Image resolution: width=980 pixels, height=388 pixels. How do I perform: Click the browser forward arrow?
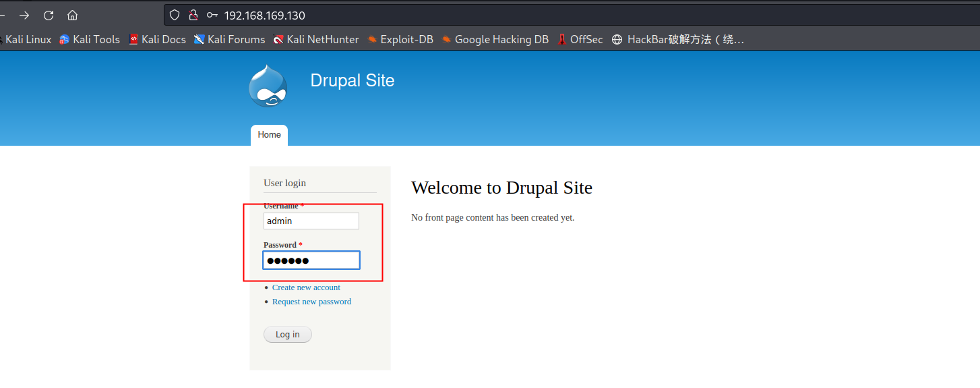[24, 15]
